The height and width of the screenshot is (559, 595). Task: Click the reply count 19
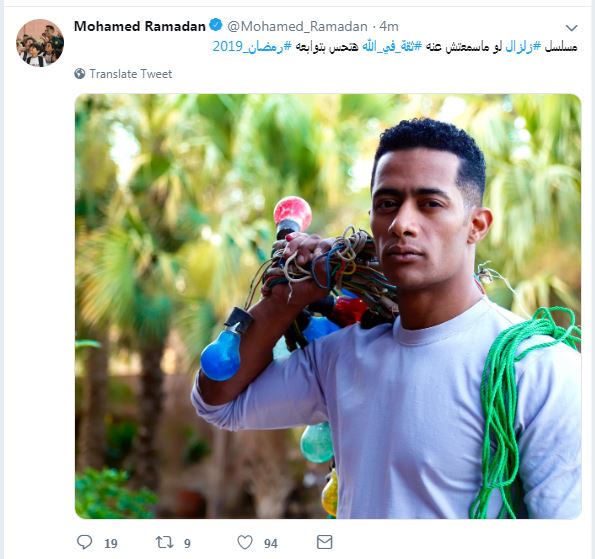click(111, 543)
